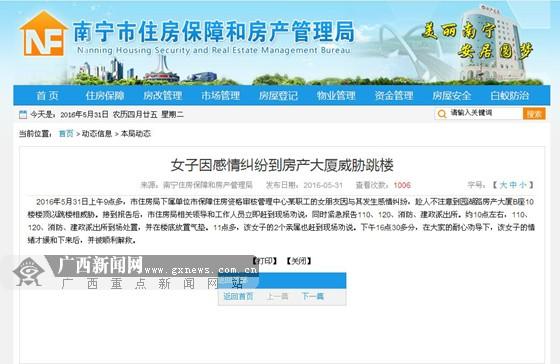Open the 市场管理 navigation item
The height and width of the screenshot is (364, 560).
220,95
